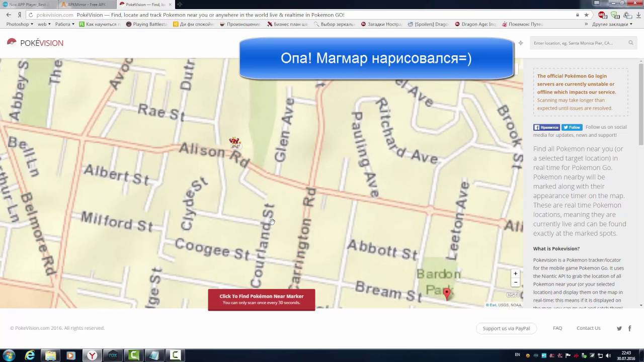This screenshot has height=362, width=644.
Task: Click the lock icon in the address bar
Action: (578, 15)
